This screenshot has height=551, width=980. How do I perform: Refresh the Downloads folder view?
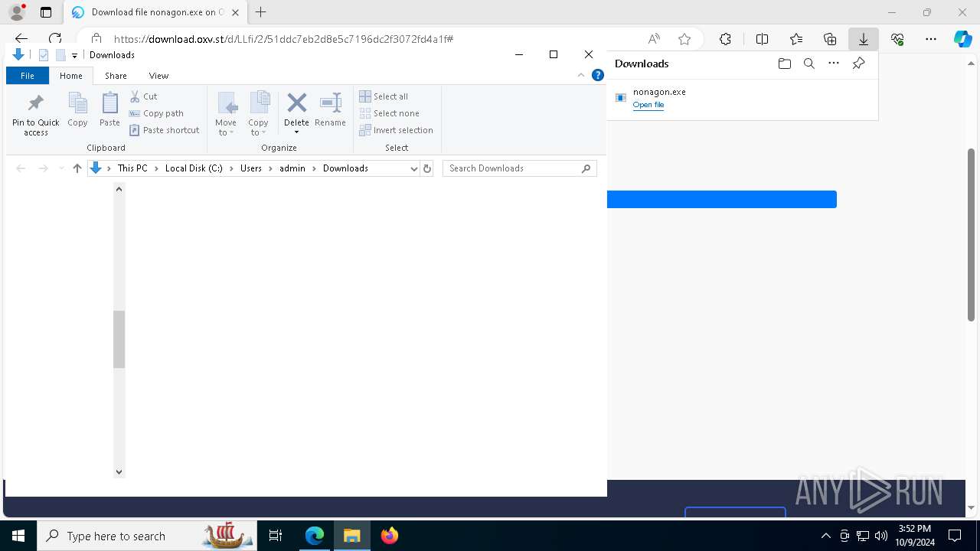click(427, 168)
